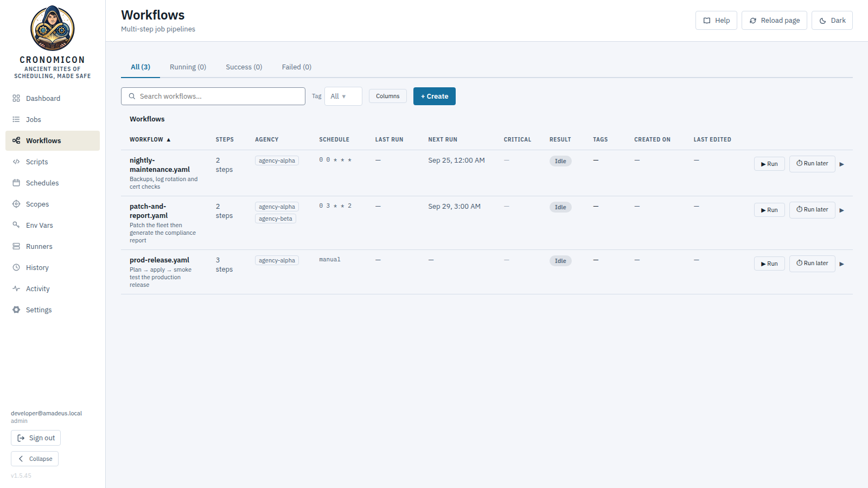The image size is (868, 488).
Task: Collapse the sidebar
Action: pyautogui.click(x=35, y=459)
